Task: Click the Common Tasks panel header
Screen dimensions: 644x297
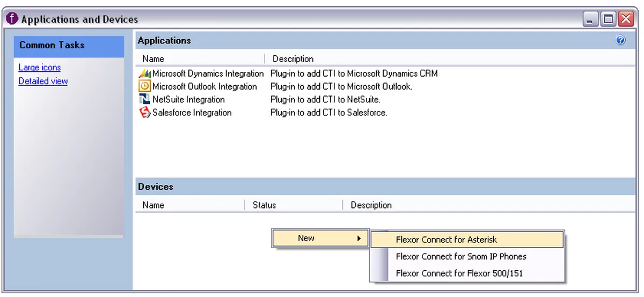Action: point(69,45)
